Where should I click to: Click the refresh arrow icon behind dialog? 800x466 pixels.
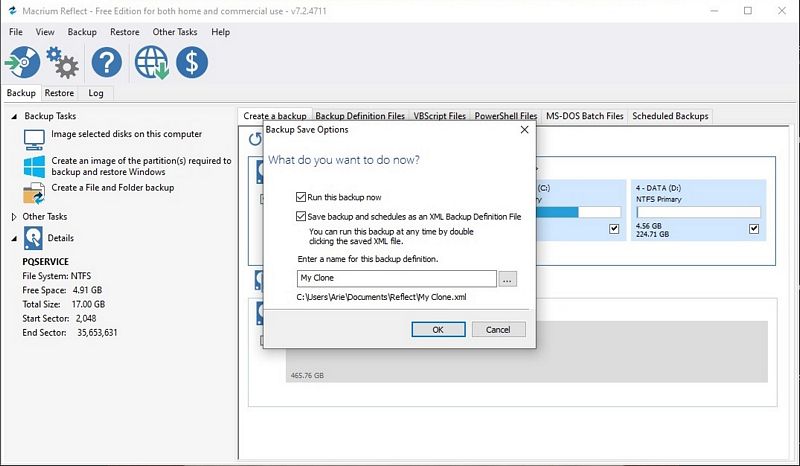[x=255, y=139]
